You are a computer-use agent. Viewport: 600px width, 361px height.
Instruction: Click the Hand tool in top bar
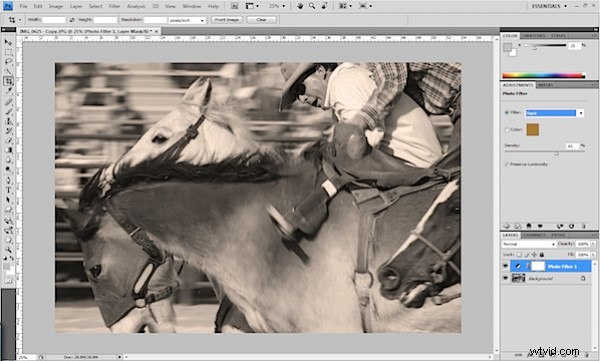tap(300, 6)
